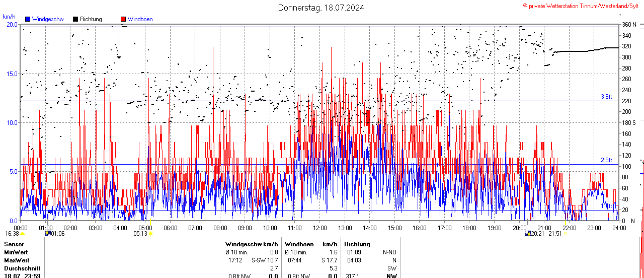
Task: Click the km/h axis unit label
Action: [9, 17]
